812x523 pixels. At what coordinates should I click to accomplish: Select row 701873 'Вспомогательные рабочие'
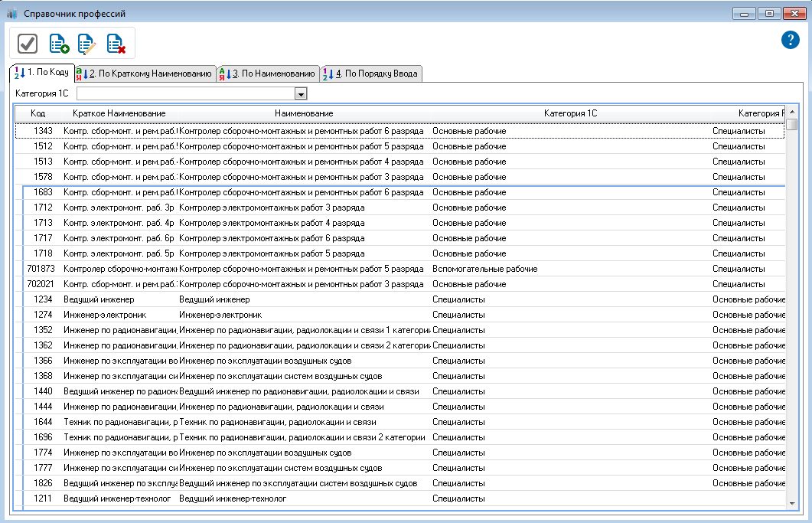point(230,269)
